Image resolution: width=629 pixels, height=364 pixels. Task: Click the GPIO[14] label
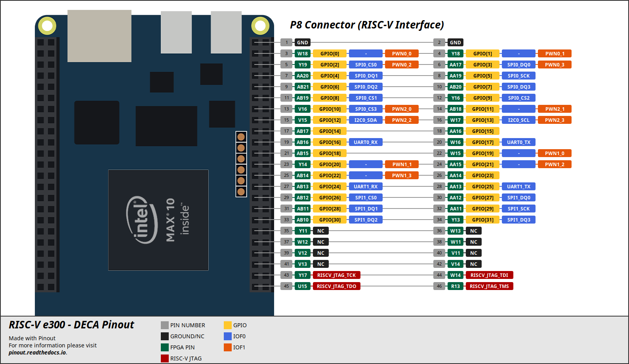tap(330, 131)
